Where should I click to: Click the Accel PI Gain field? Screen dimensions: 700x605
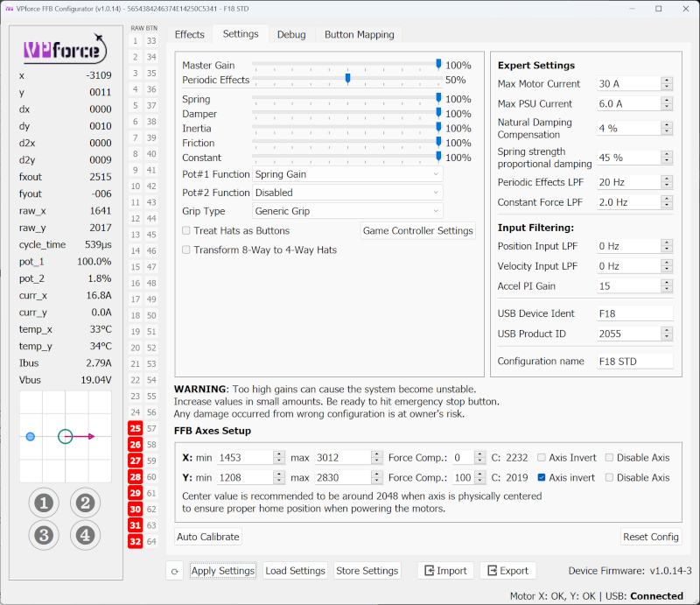(629, 286)
